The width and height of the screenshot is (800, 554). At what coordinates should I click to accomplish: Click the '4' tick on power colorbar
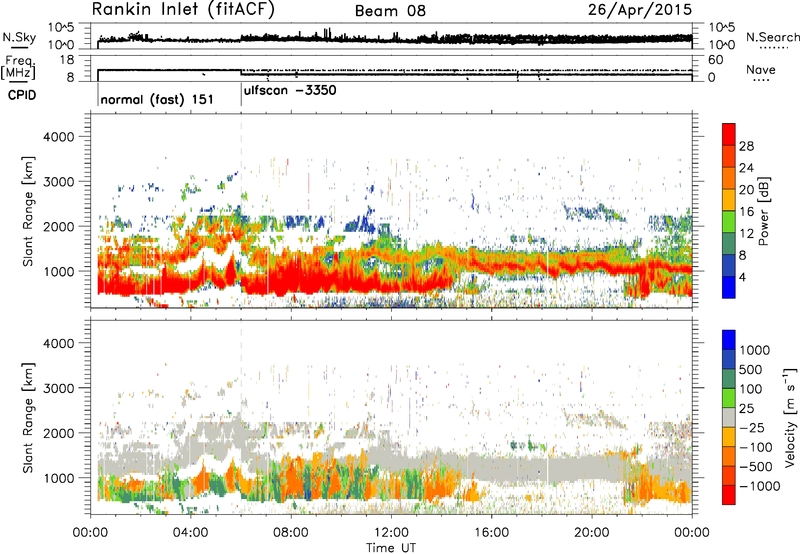click(x=742, y=277)
